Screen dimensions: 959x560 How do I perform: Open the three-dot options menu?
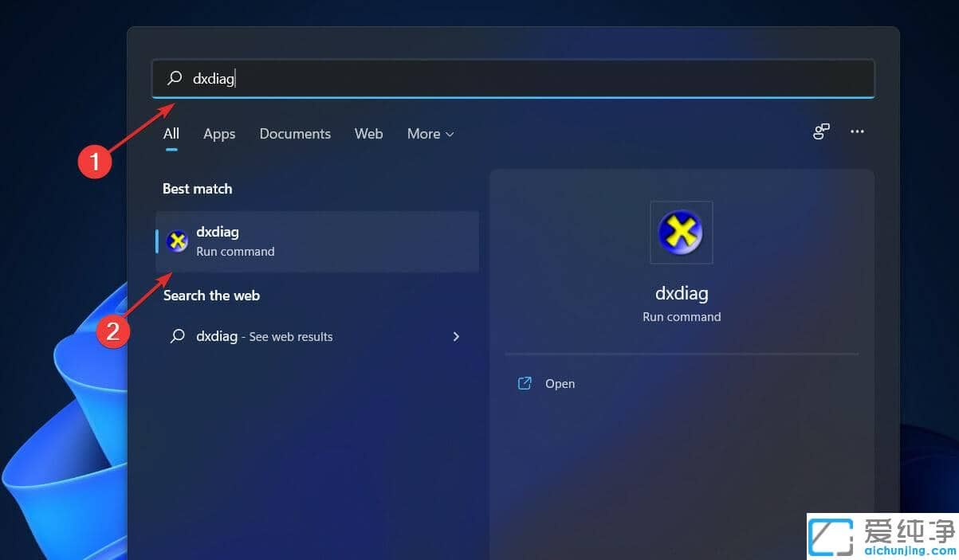857,132
